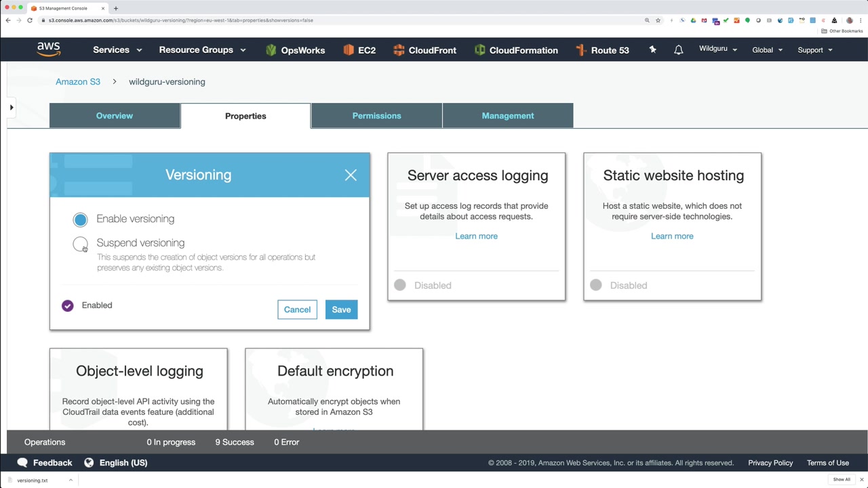Click the pin shortcuts icon in AWS navbar
The image size is (868, 488).
click(652, 49)
